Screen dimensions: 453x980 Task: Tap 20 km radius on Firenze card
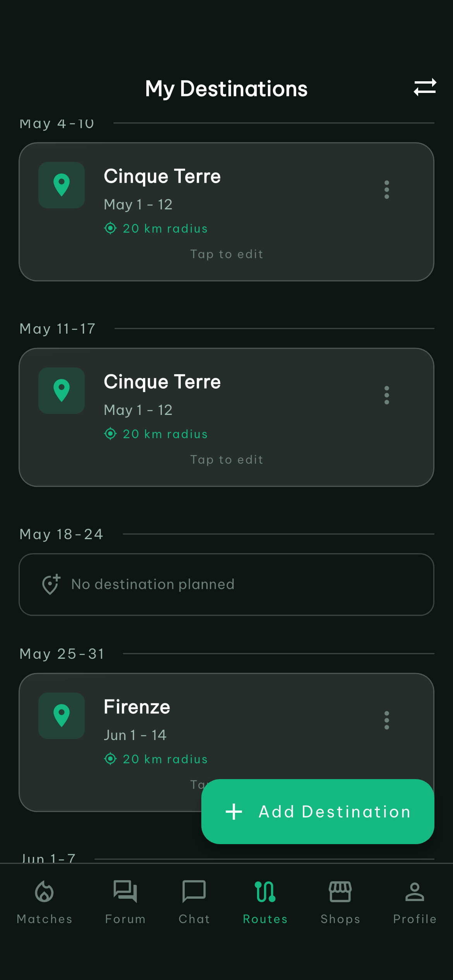tap(156, 759)
